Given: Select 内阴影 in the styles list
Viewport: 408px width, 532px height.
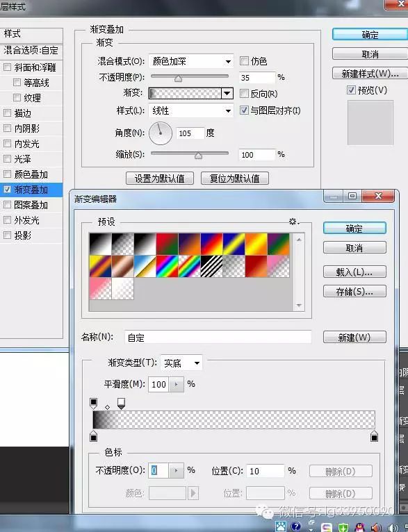Looking at the screenshot, I should click(x=27, y=128).
